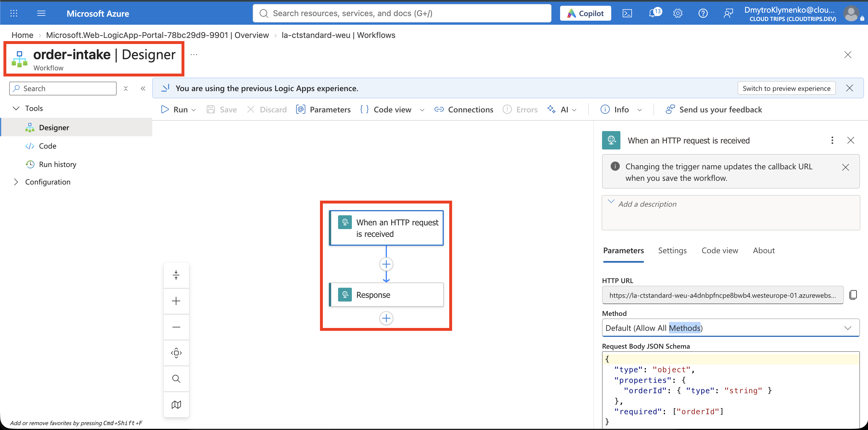Image resolution: width=868 pixels, height=430 pixels.
Task: Click Switch to preview experience button
Action: point(786,88)
